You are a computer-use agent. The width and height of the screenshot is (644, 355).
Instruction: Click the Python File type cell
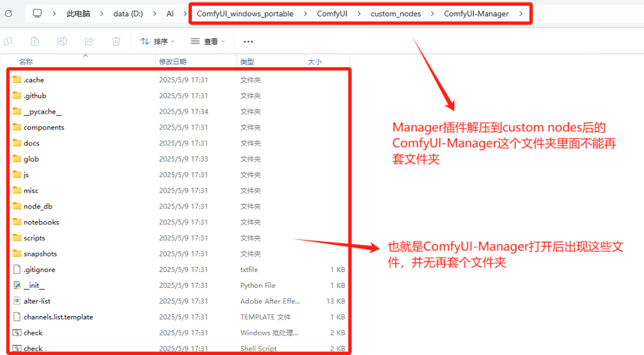[258, 285]
